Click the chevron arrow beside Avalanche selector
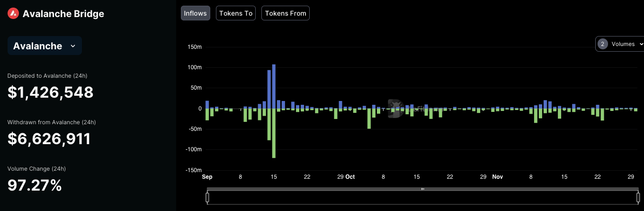 coord(72,46)
